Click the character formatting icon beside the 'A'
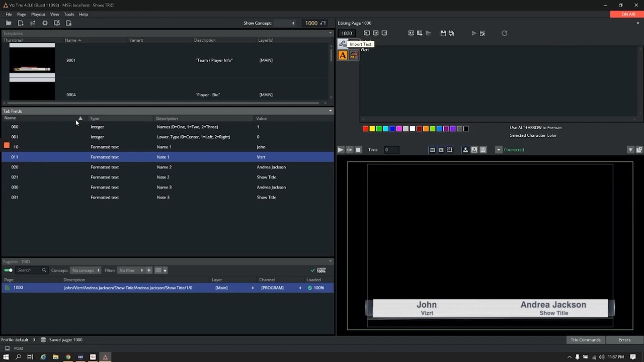Image resolution: width=644 pixels, height=362 pixels. (x=353, y=56)
